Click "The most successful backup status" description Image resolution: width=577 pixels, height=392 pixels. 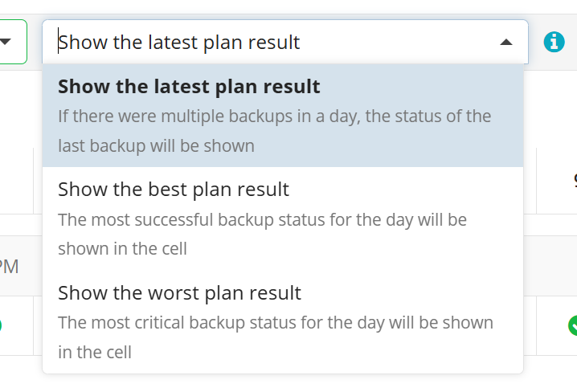click(262, 220)
